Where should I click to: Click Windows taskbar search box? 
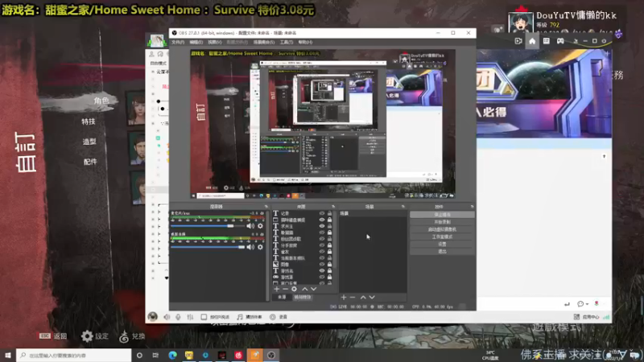pyautogui.click(x=74, y=355)
